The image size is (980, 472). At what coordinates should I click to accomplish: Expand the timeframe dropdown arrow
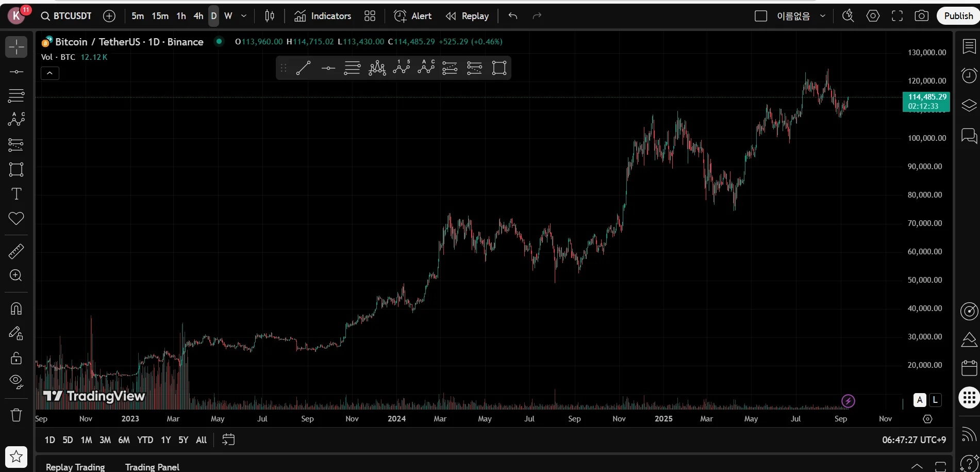pos(244,16)
